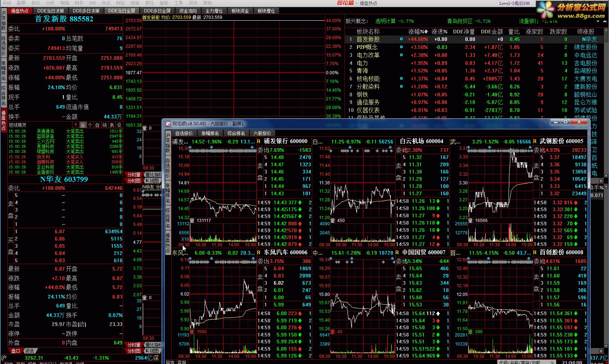Image resolution: width=609 pixels, height=364 pixels.
Task: Sort by DDE净量 column header
Action: [x=464, y=32]
